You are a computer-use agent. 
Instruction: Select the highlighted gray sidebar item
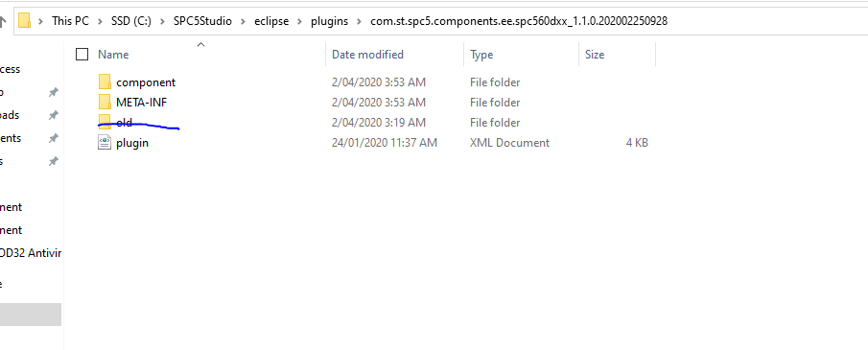pos(31,315)
